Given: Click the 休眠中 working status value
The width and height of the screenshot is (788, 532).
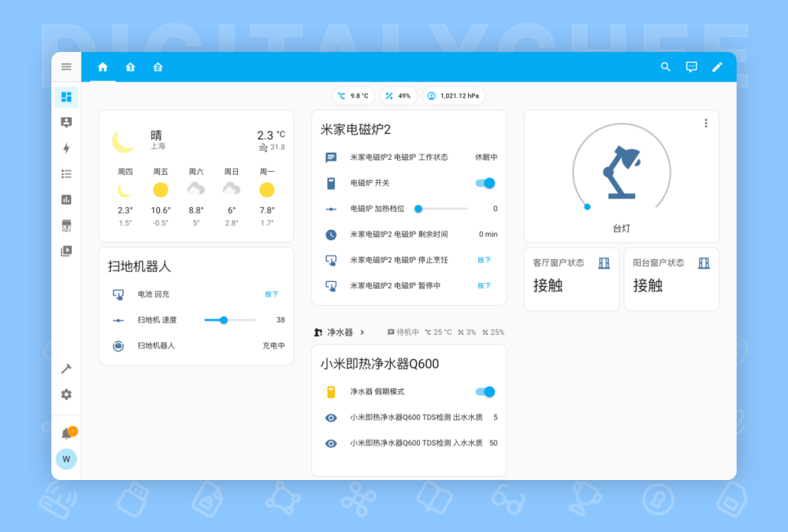Looking at the screenshot, I should tap(486, 158).
